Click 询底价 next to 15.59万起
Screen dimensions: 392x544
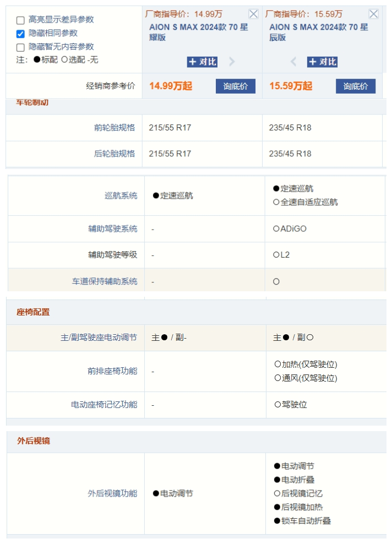(356, 86)
